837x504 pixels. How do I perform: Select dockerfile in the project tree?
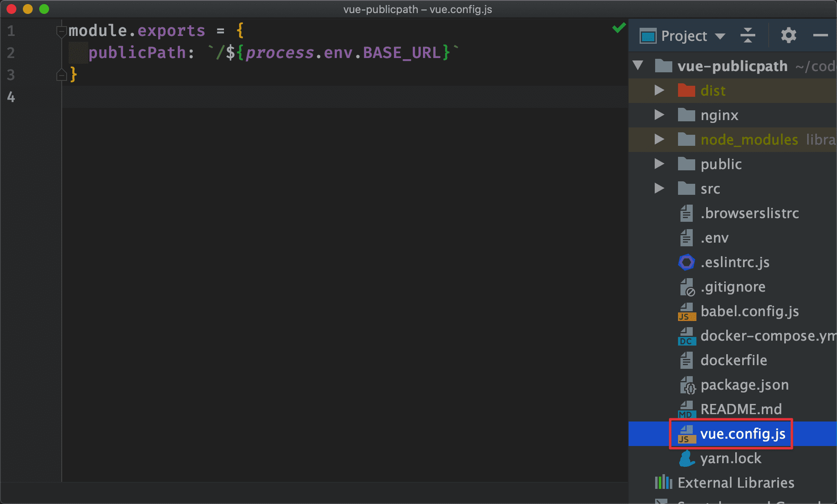coord(734,360)
